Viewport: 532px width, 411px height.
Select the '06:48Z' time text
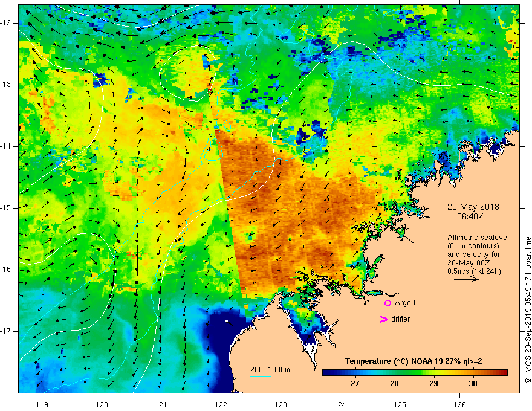point(470,216)
